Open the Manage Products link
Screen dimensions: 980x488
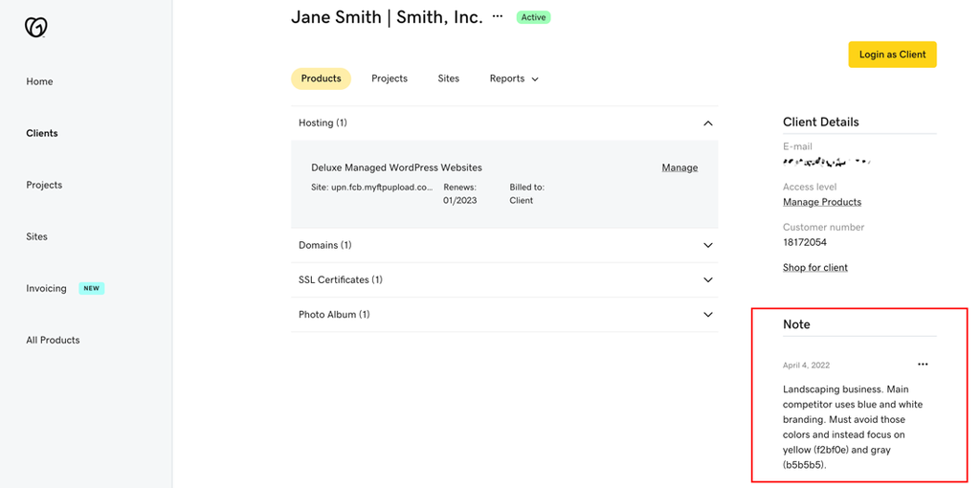click(x=822, y=202)
